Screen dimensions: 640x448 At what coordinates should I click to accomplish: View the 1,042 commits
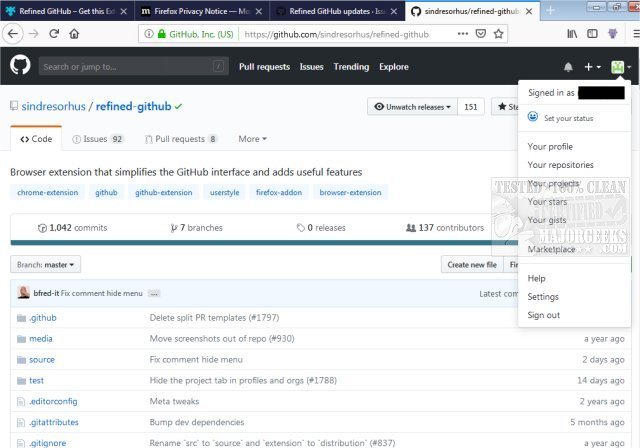click(72, 228)
